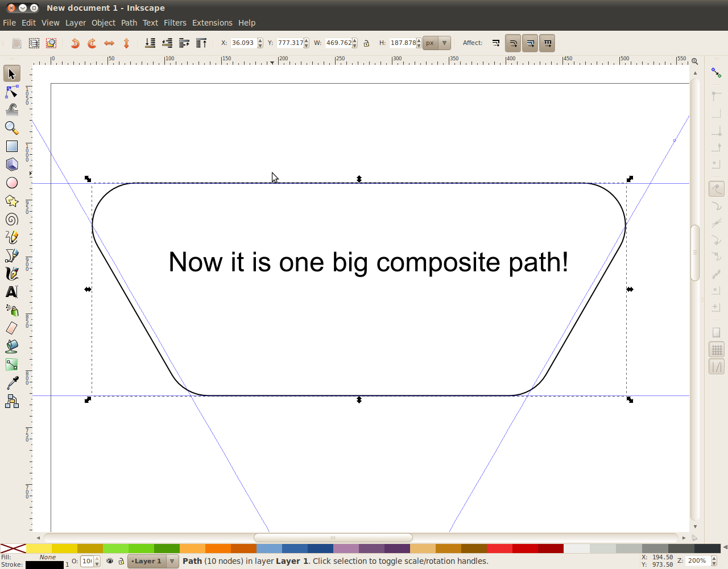Flip the selection horizontally
The image size is (728, 569).
click(109, 43)
